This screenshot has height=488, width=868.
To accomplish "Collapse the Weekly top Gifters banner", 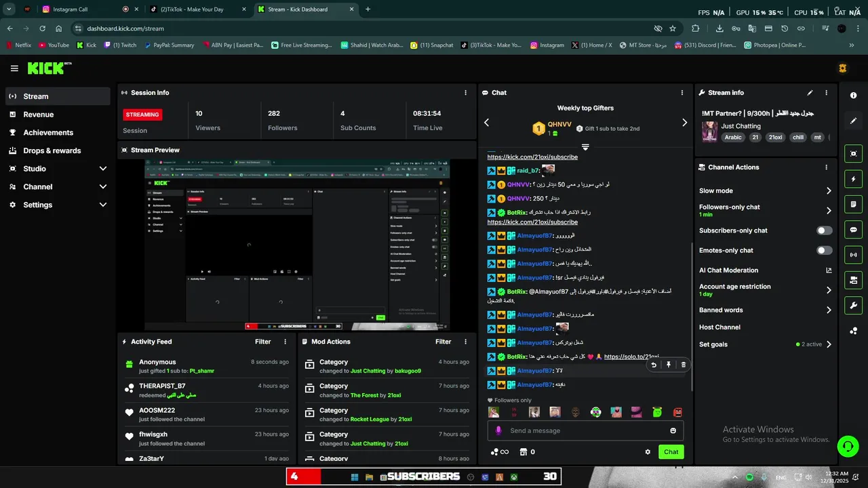I will coord(585,147).
